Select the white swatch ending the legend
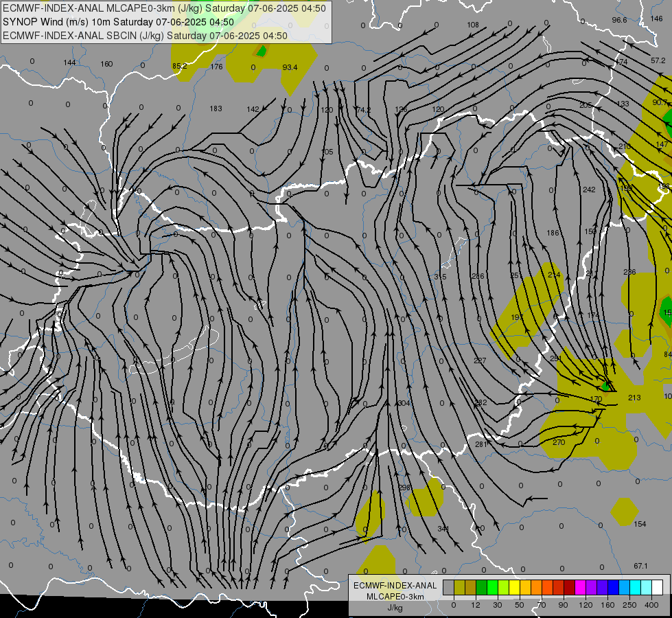Viewport: 672px width, 618px height. 657,587
